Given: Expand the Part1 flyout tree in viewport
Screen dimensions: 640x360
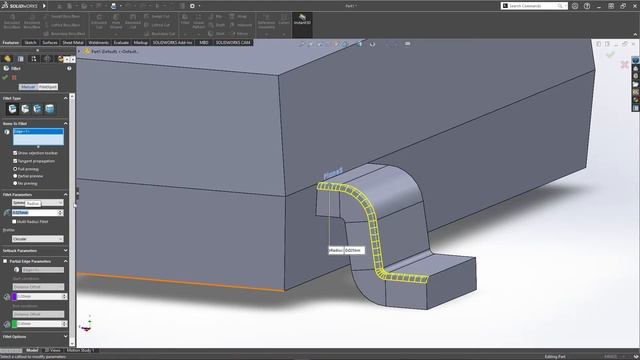Looking at the screenshot, I should (x=80, y=51).
